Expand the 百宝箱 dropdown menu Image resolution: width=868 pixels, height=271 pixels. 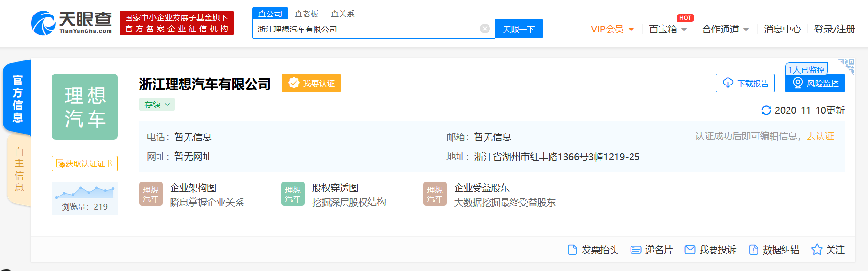[x=668, y=29]
